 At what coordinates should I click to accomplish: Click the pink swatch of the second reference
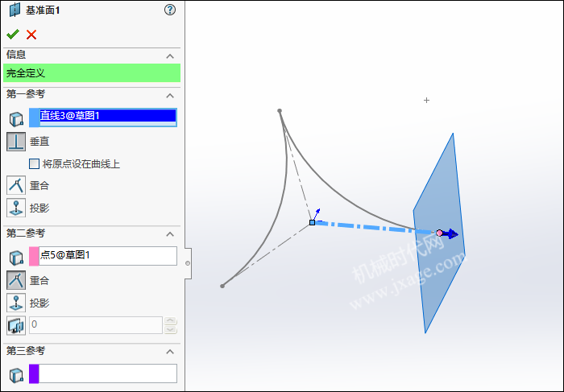coord(34,256)
